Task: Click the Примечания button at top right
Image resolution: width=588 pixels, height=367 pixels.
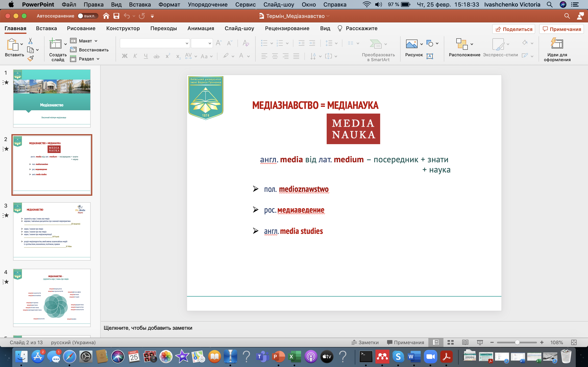Action: point(561,29)
